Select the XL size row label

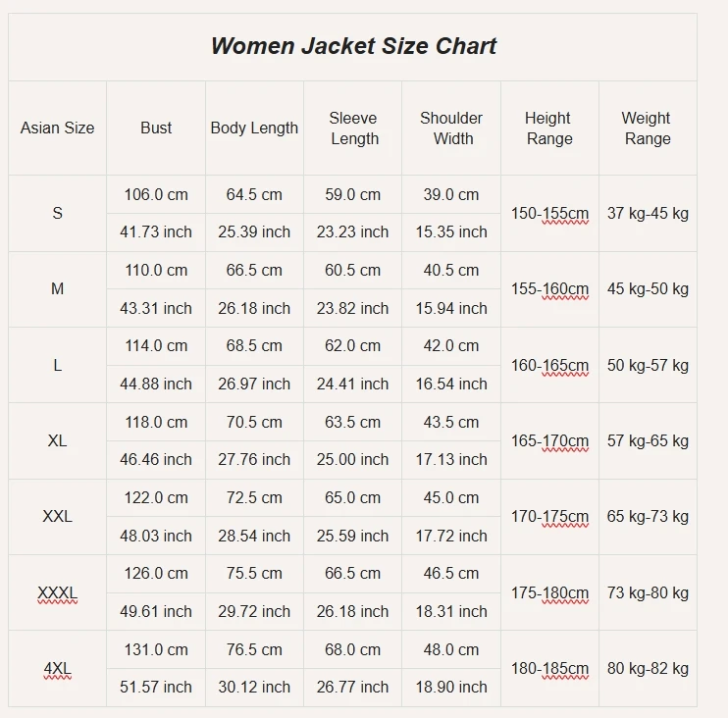[x=58, y=440]
